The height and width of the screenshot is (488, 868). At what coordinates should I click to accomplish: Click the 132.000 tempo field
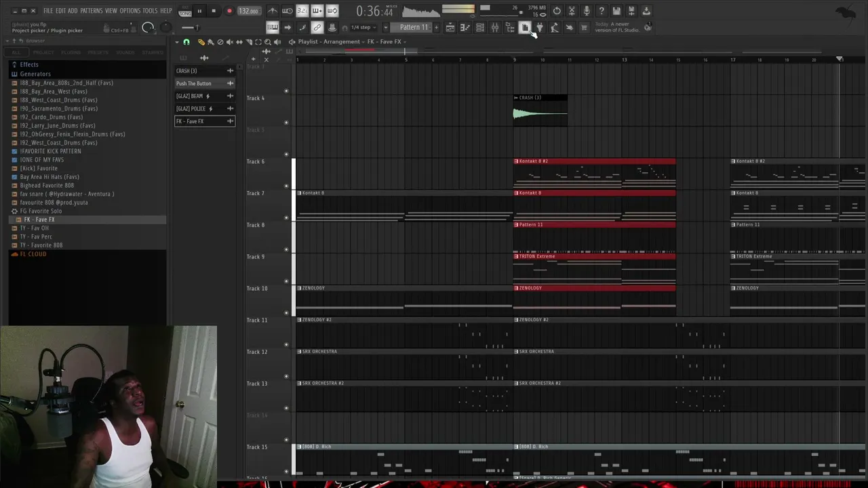click(x=248, y=11)
